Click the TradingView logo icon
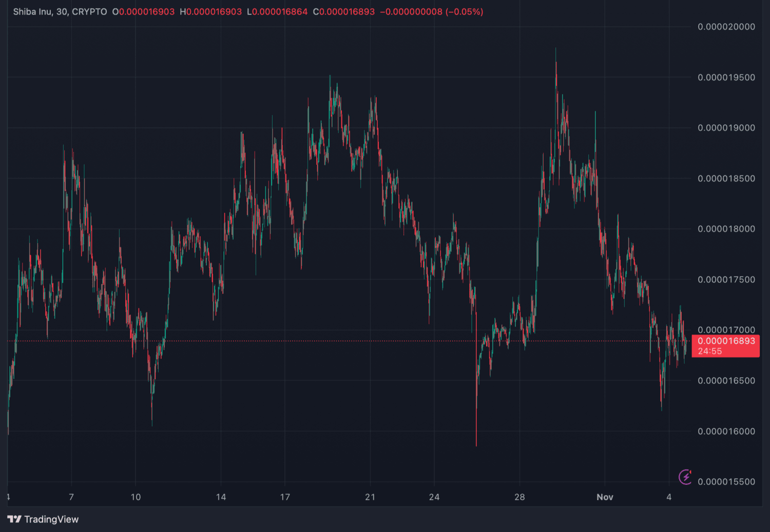The height and width of the screenshot is (532, 770). (14, 519)
